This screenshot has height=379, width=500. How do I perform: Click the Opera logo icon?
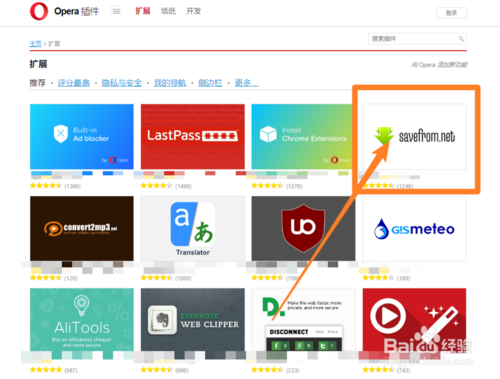pos(39,11)
